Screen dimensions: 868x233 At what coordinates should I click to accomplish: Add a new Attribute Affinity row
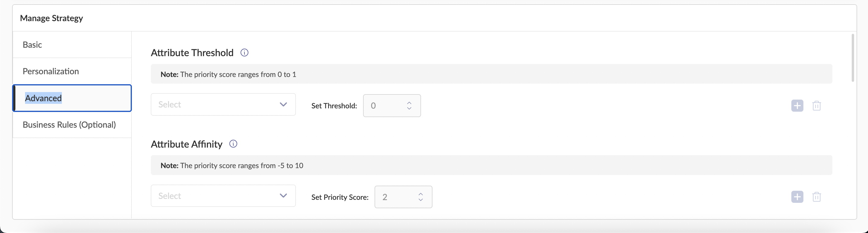pos(797,197)
